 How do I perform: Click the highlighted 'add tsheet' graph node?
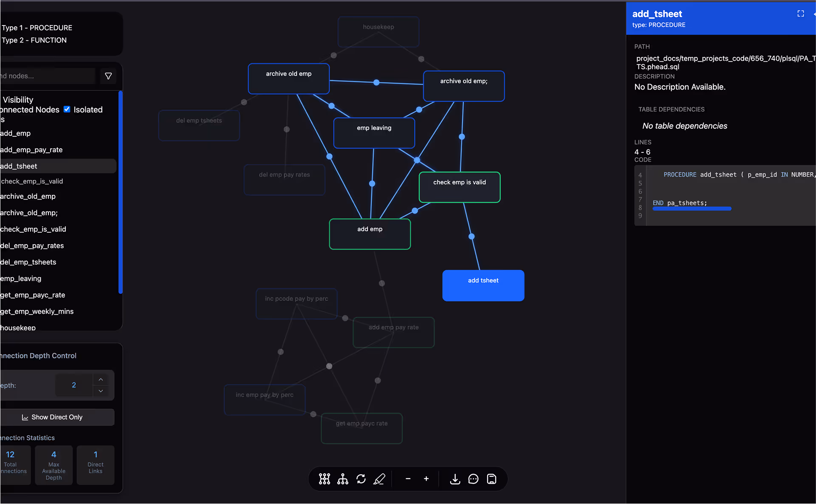pyautogui.click(x=483, y=285)
